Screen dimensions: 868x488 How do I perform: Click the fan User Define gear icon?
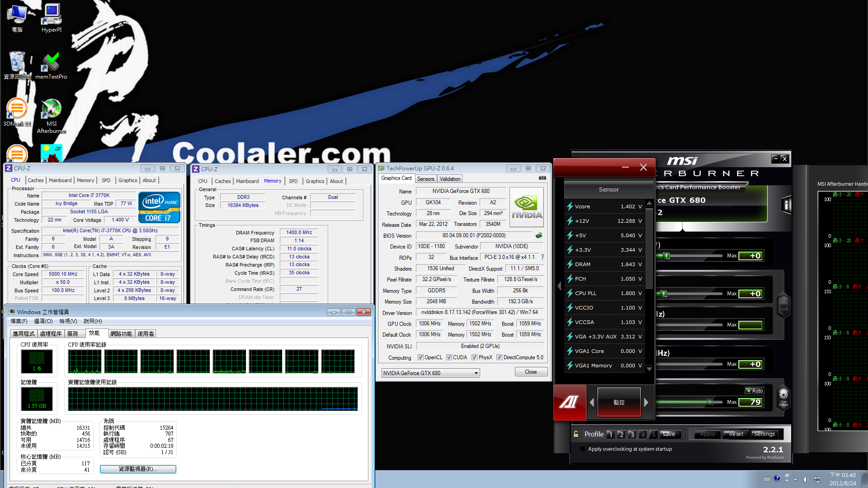click(x=783, y=398)
